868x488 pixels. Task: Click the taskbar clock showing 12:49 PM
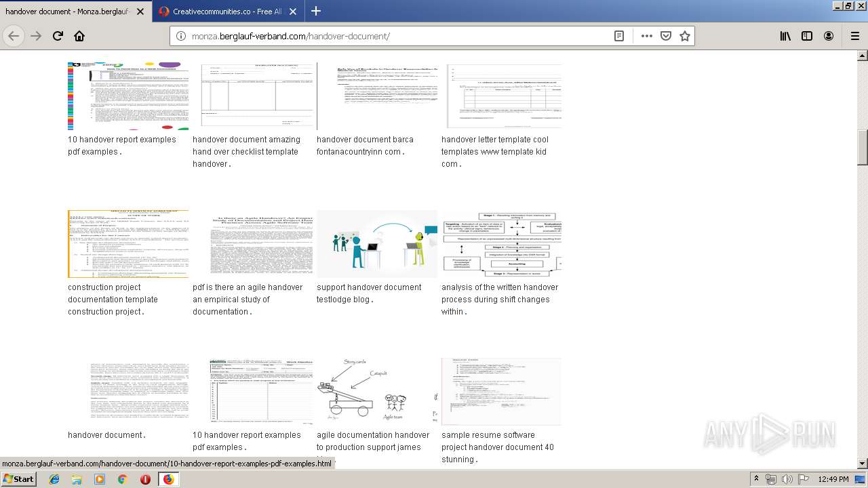[833, 479]
